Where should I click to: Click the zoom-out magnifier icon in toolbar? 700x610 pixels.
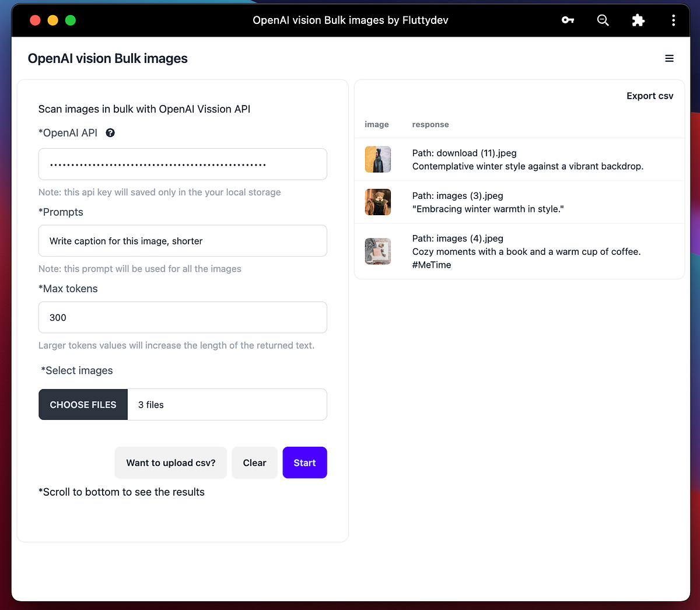pyautogui.click(x=603, y=20)
